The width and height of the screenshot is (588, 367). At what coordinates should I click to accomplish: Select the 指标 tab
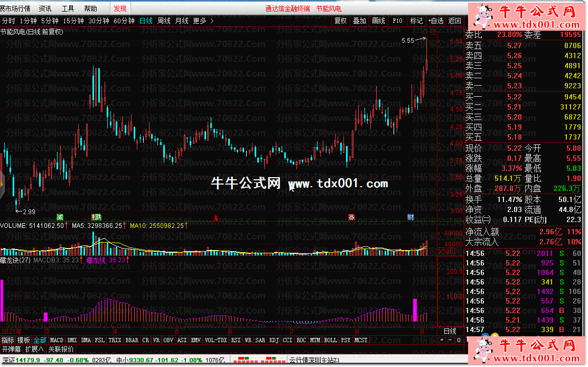[x=8, y=341]
